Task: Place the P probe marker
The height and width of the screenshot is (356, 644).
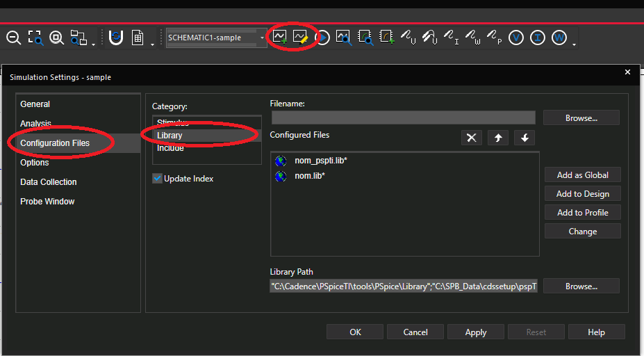Action: pyautogui.click(x=494, y=37)
